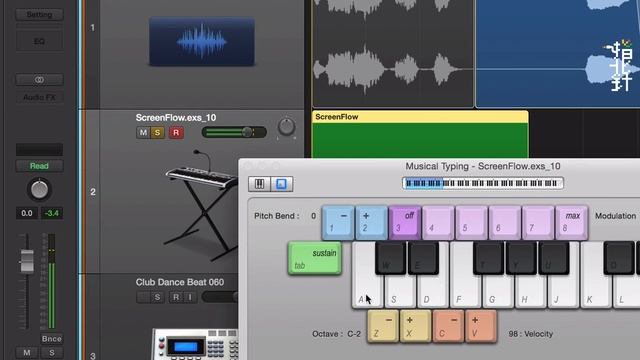The width and height of the screenshot is (640, 360).
Task: Raise the octave with X key
Action: tap(416, 327)
